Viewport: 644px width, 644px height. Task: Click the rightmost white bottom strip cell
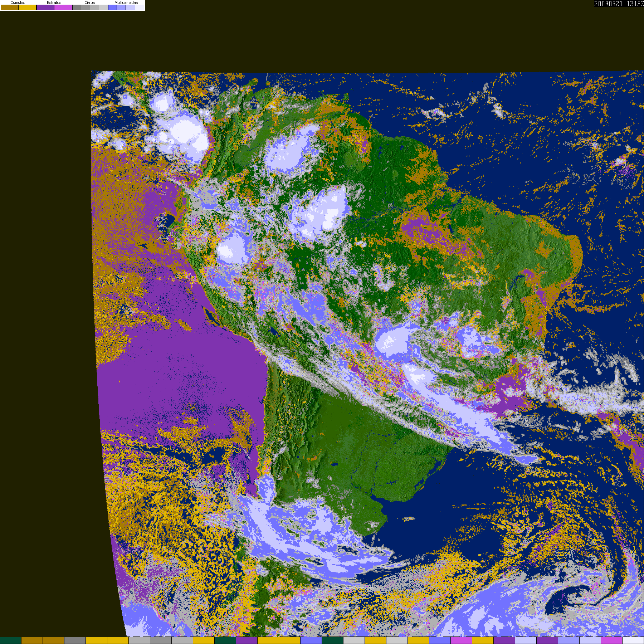(x=633, y=640)
